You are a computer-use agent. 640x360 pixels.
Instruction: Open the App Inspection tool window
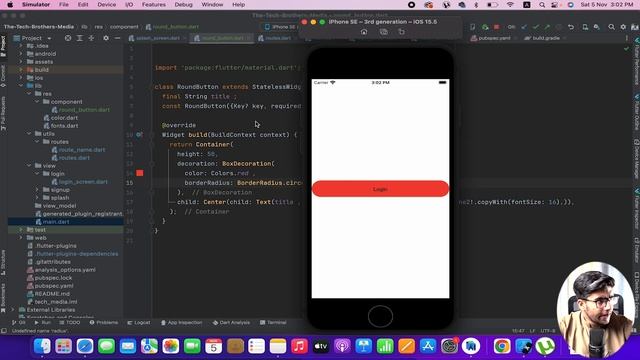click(181, 322)
